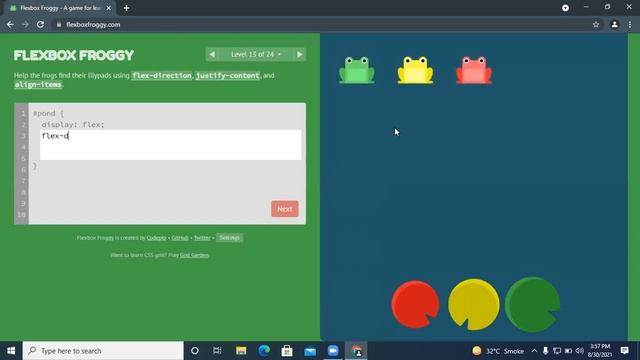Open the clock and date
The width and height of the screenshot is (640, 360).
pos(600,351)
